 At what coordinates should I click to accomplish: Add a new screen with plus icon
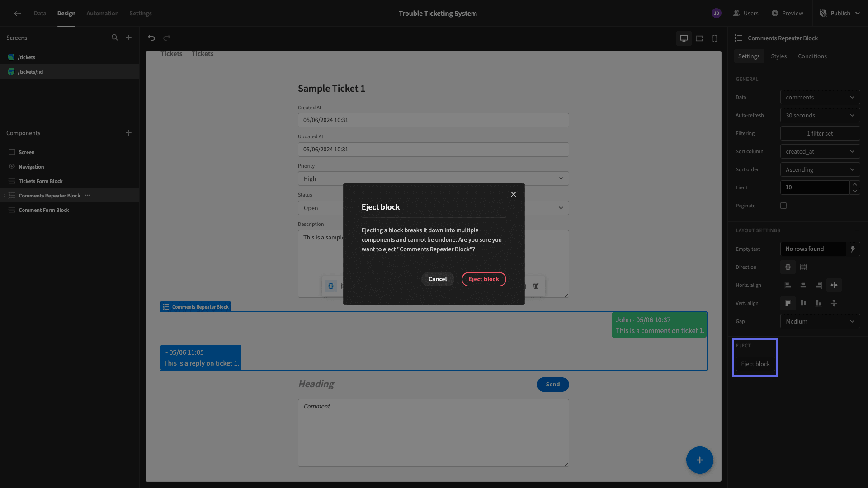(129, 38)
